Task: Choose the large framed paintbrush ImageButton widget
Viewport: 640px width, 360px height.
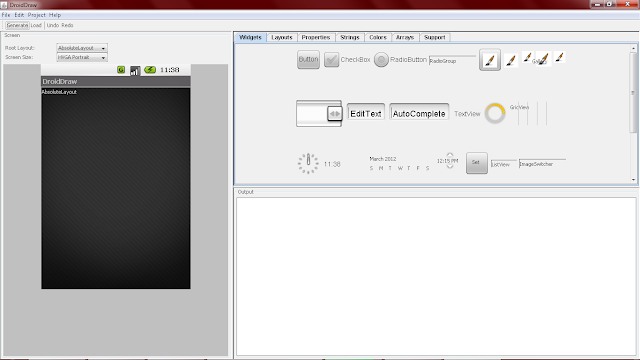Action: point(490,60)
